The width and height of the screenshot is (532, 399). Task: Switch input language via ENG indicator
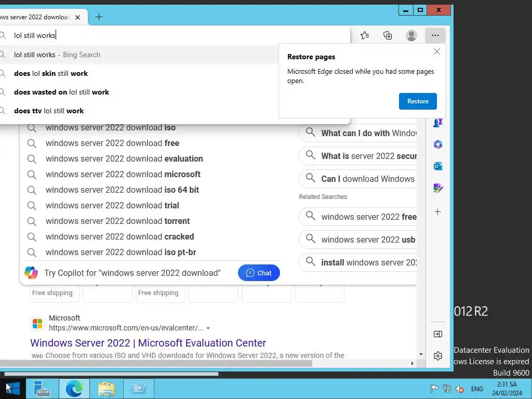point(477,389)
